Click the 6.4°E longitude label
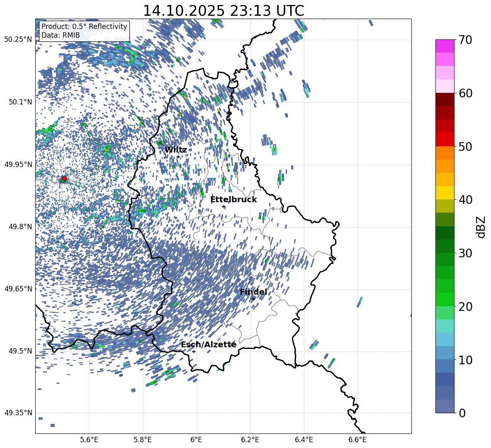This screenshot has width=491, height=448. 304,440
